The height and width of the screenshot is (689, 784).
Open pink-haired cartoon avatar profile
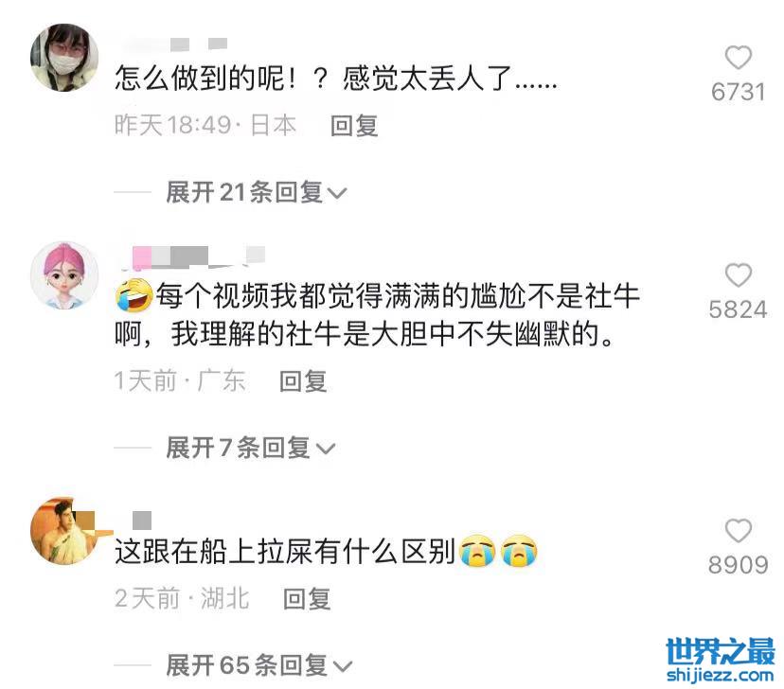coord(64,275)
